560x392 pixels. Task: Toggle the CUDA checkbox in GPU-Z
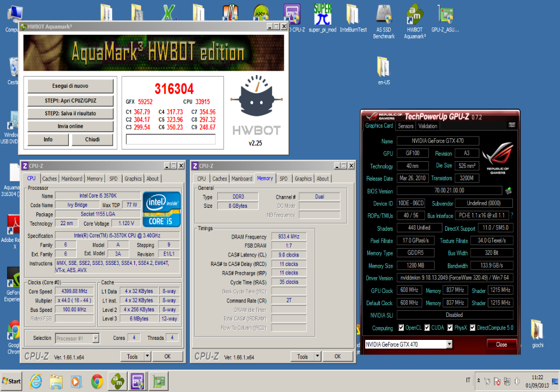(427, 328)
